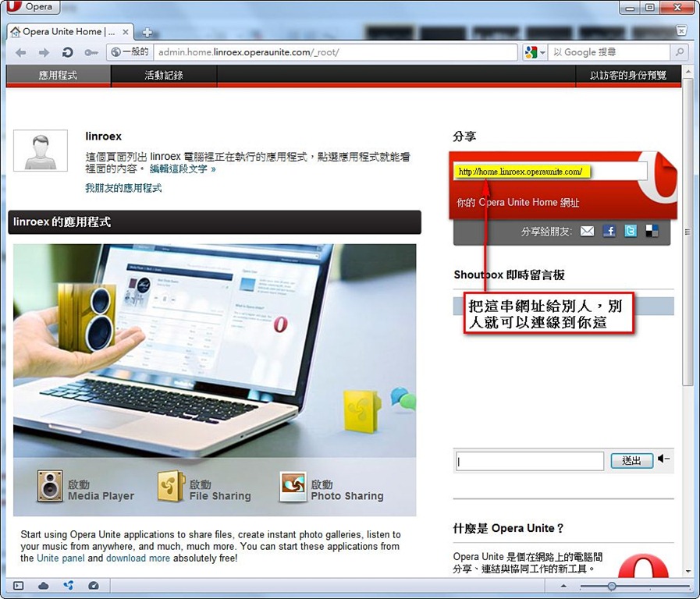Click the linroex username heading

pyautogui.click(x=103, y=136)
